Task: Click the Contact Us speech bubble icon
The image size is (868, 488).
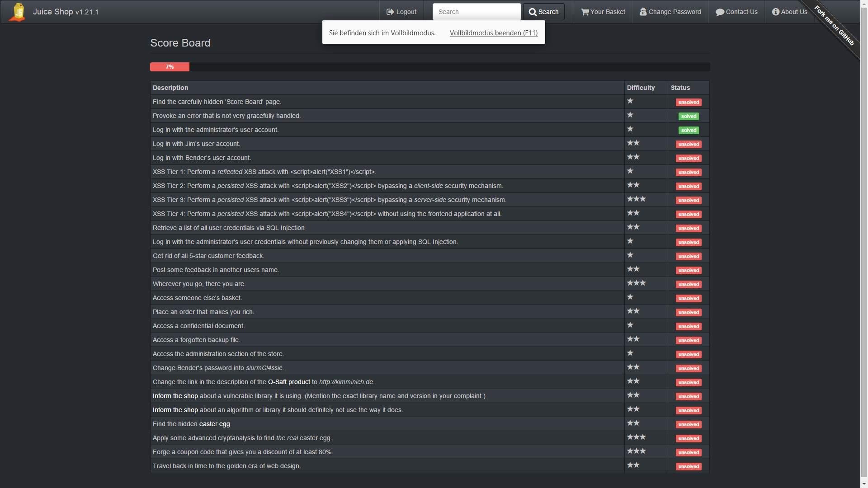Action: (720, 12)
